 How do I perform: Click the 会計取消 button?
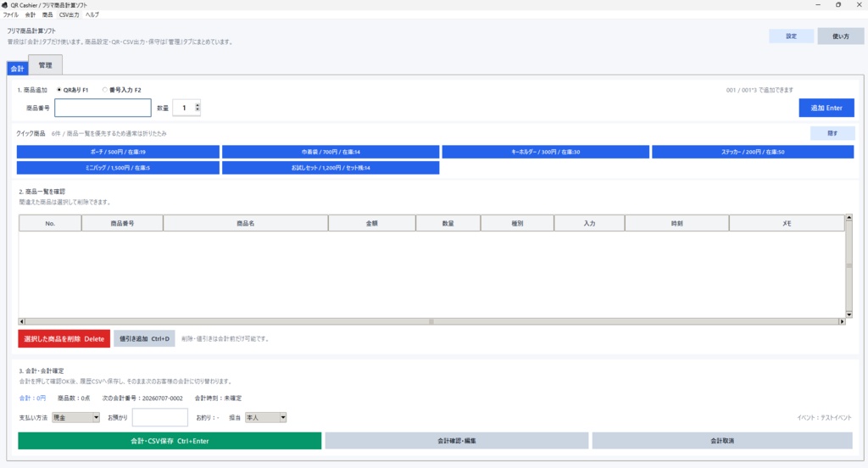[x=722, y=441]
